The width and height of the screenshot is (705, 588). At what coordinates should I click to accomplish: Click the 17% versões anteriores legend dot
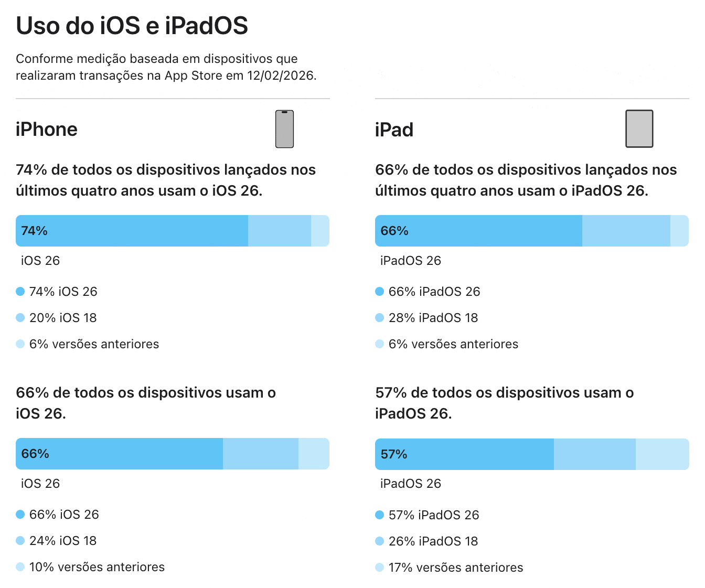click(380, 568)
